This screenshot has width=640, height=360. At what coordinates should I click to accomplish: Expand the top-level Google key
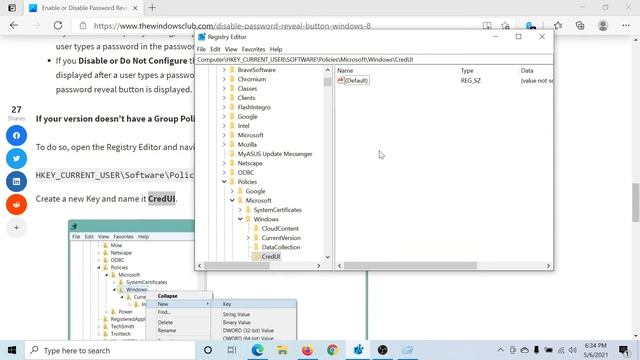click(224, 116)
